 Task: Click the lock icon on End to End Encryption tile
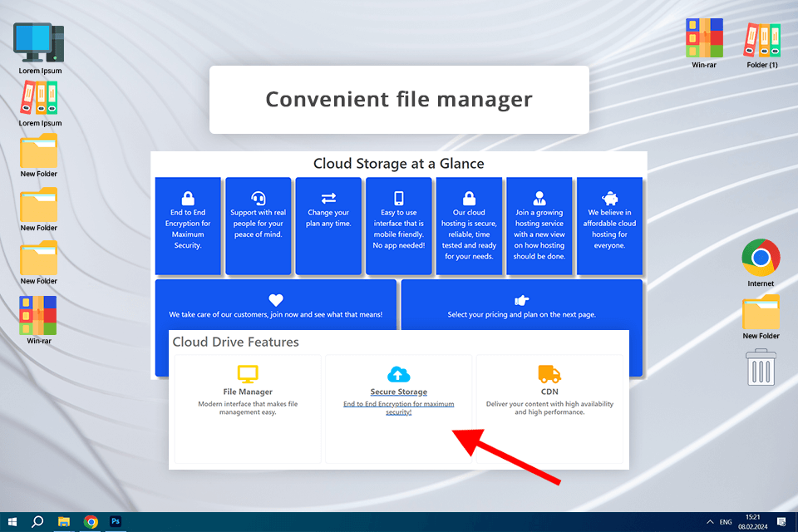click(x=188, y=198)
